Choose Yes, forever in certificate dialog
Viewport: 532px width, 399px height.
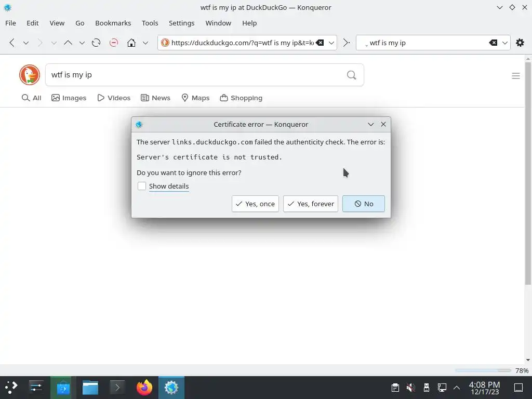click(311, 204)
